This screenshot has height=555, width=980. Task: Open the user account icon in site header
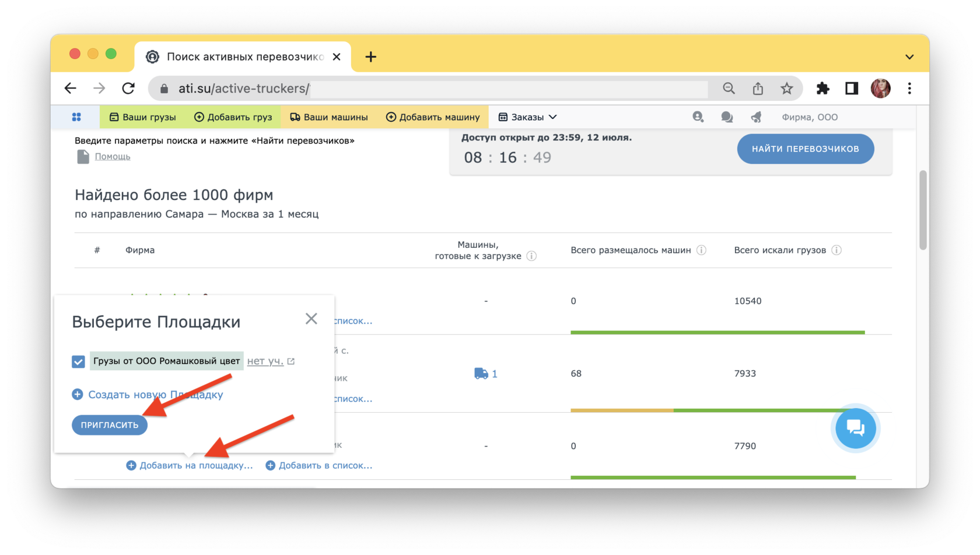point(698,117)
